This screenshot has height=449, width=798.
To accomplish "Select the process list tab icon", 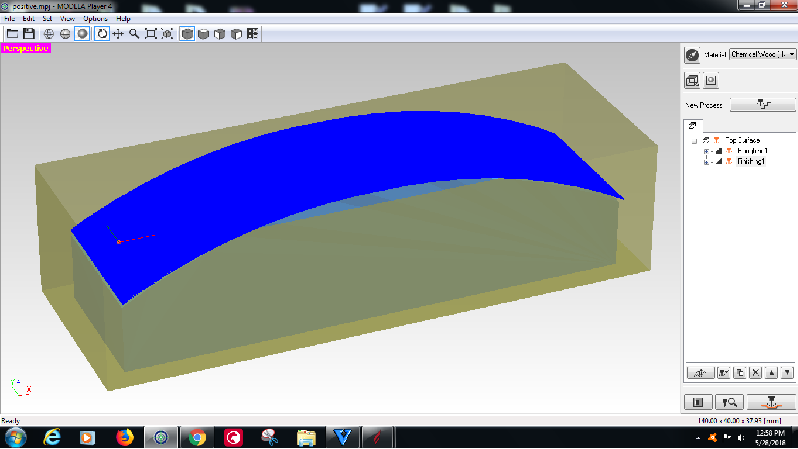I will 693,126.
